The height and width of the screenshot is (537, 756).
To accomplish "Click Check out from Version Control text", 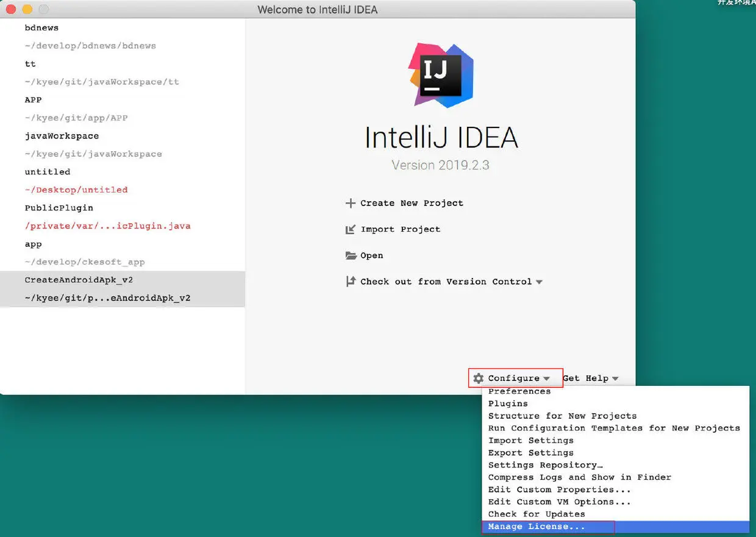I will coord(446,282).
